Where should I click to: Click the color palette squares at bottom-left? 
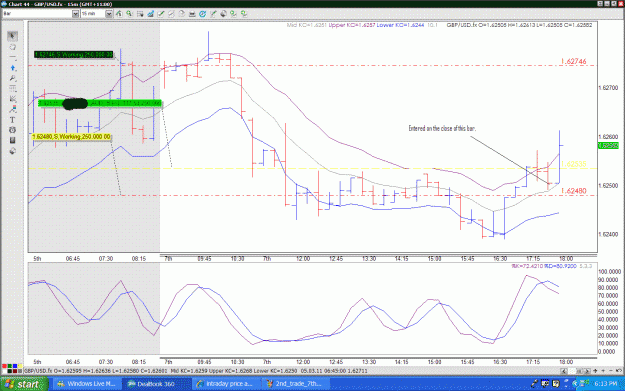click(12, 369)
